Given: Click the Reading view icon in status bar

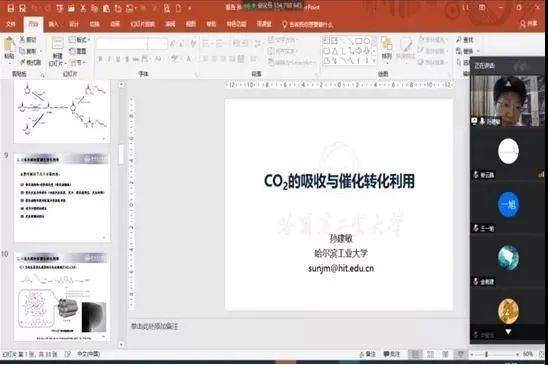Looking at the screenshot, I should point(445,354).
